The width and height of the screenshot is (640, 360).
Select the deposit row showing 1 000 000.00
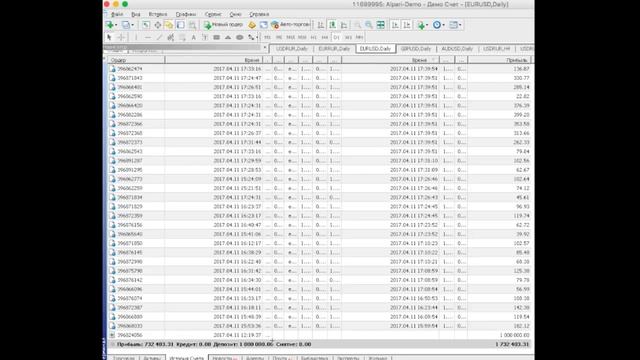(320, 335)
